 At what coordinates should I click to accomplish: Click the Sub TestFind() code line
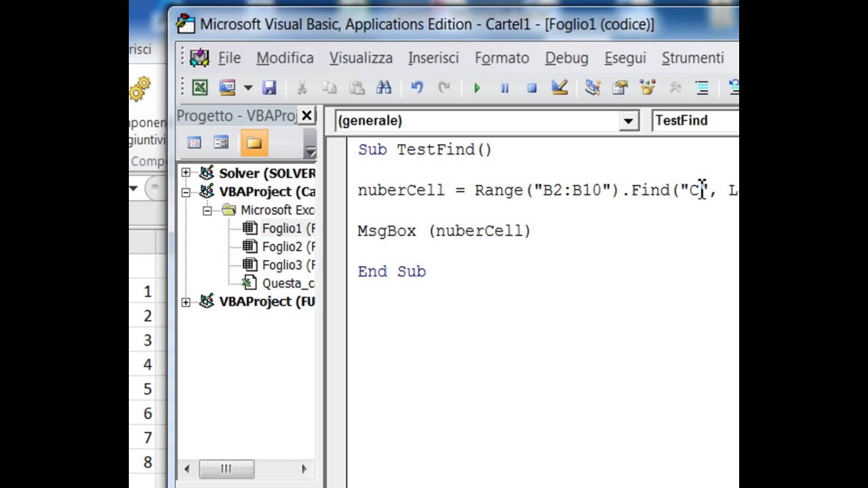tap(425, 150)
